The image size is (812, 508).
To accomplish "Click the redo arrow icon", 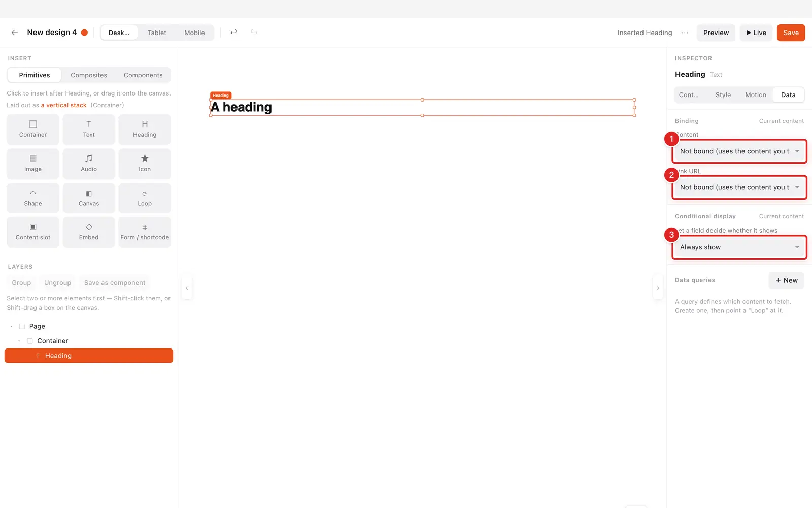I will pyautogui.click(x=254, y=32).
